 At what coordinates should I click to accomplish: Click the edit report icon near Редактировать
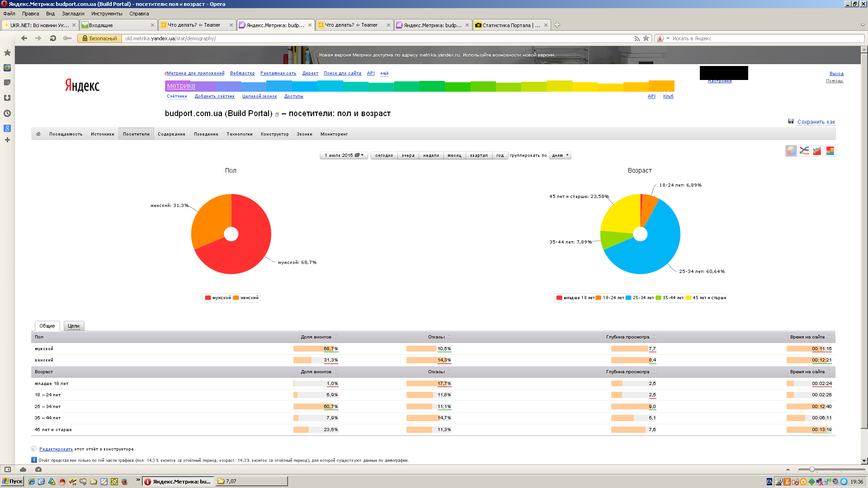[x=34, y=449]
